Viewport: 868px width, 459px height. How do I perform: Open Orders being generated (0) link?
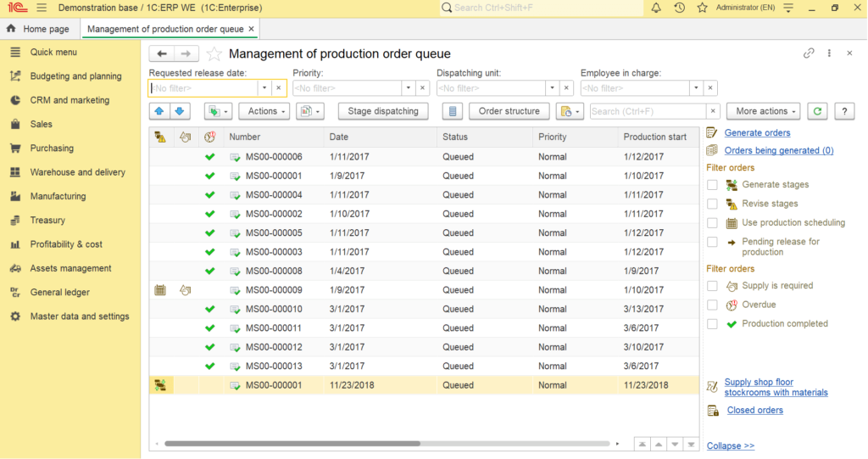click(x=779, y=151)
